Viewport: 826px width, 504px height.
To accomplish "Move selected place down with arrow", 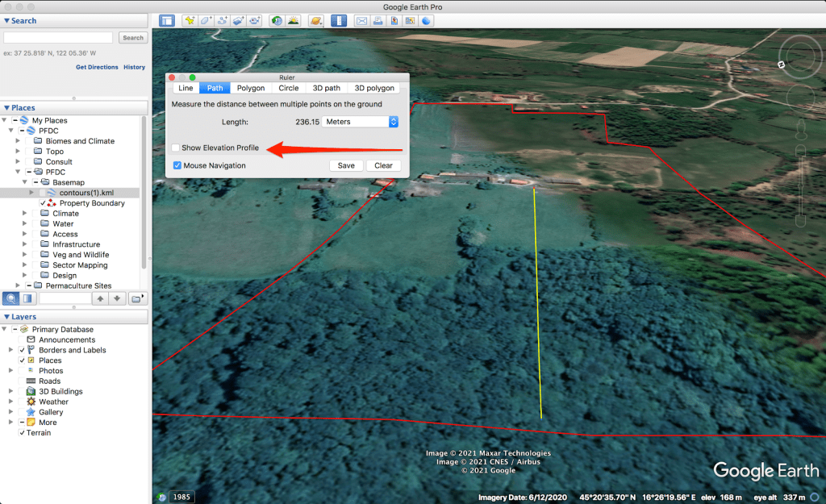I will (x=117, y=298).
